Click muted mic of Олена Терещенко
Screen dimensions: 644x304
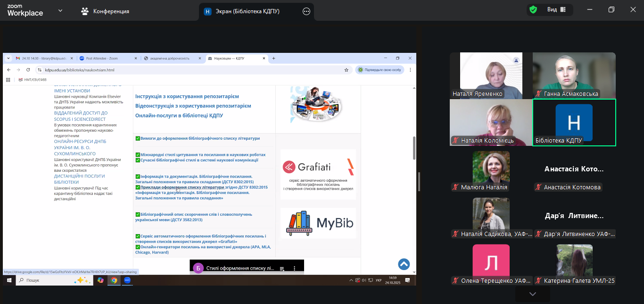[456, 281]
